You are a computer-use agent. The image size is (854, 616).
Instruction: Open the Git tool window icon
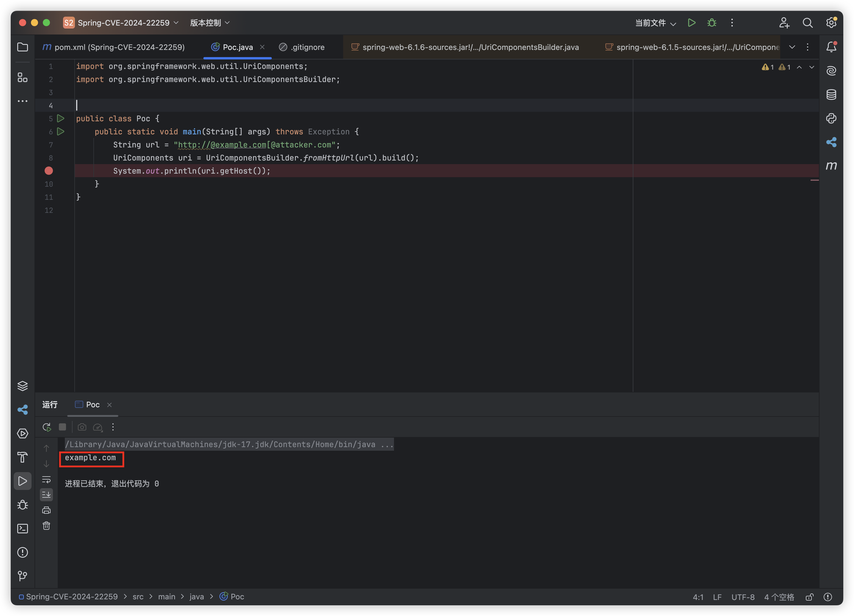tap(23, 576)
